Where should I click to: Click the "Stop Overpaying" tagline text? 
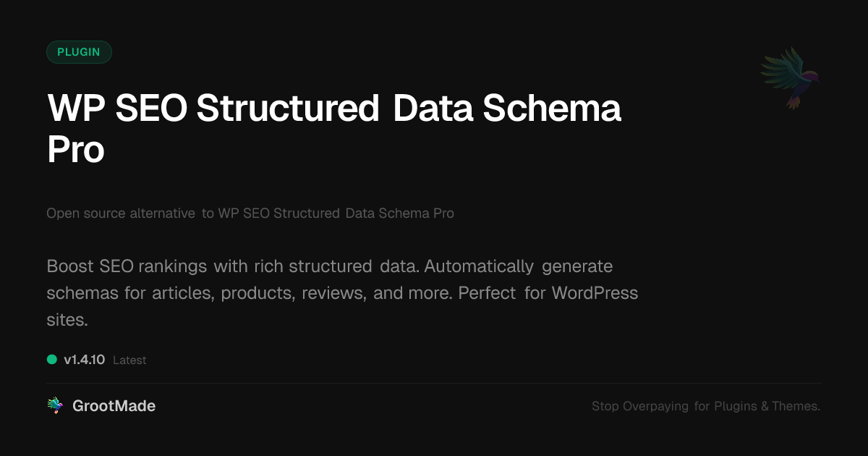click(639, 407)
